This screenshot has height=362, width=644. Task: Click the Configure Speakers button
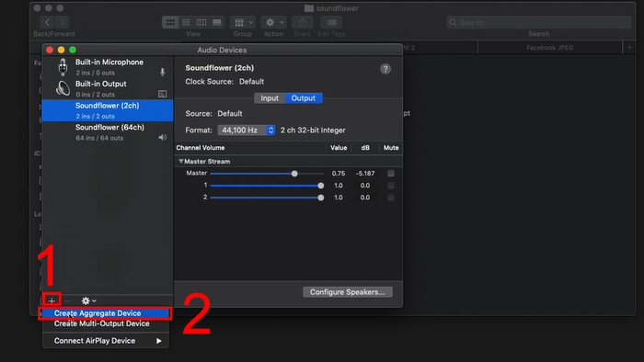coord(348,292)
